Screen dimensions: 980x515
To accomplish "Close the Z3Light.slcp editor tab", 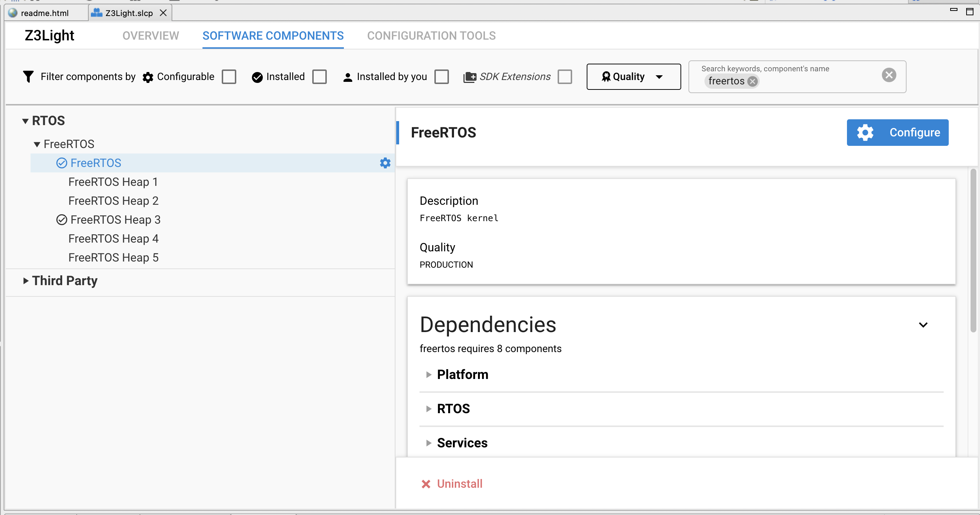I will (x=163, y=13).
